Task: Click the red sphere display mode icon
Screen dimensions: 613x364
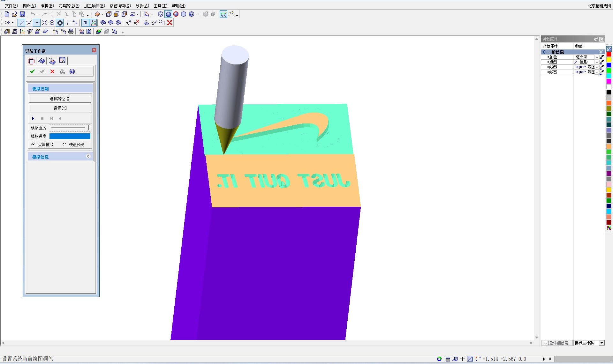Action: [x=176, y=14]
